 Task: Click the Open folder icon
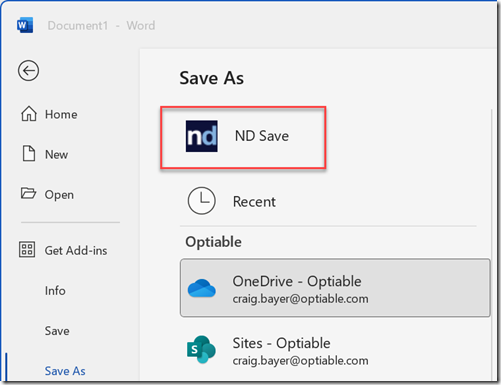(x=28, y=193)
